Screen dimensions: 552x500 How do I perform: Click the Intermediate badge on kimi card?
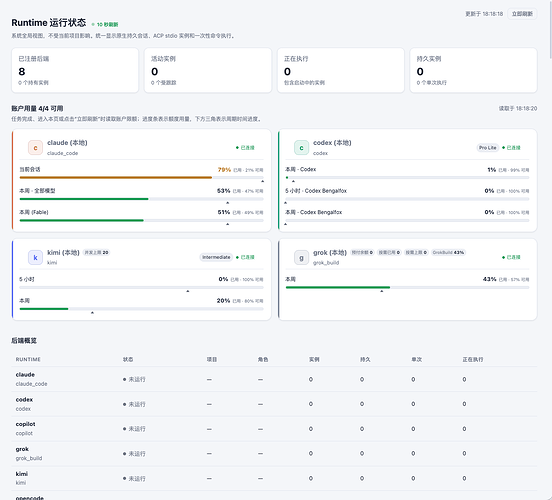(216, 257)
